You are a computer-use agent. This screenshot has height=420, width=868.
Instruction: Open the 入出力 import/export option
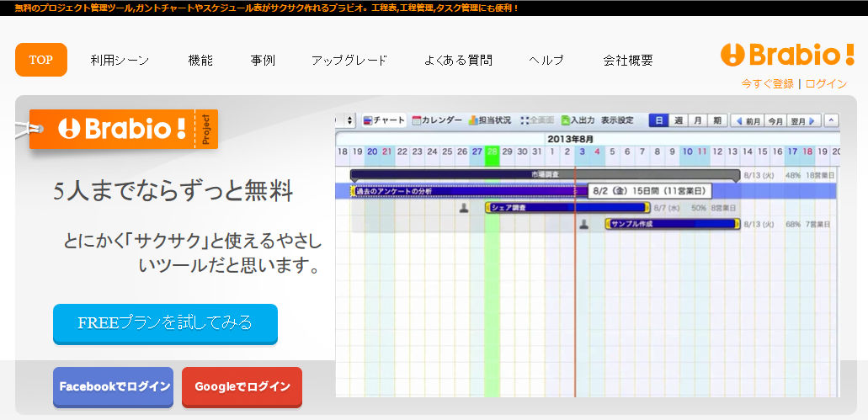tap(578, 120)
